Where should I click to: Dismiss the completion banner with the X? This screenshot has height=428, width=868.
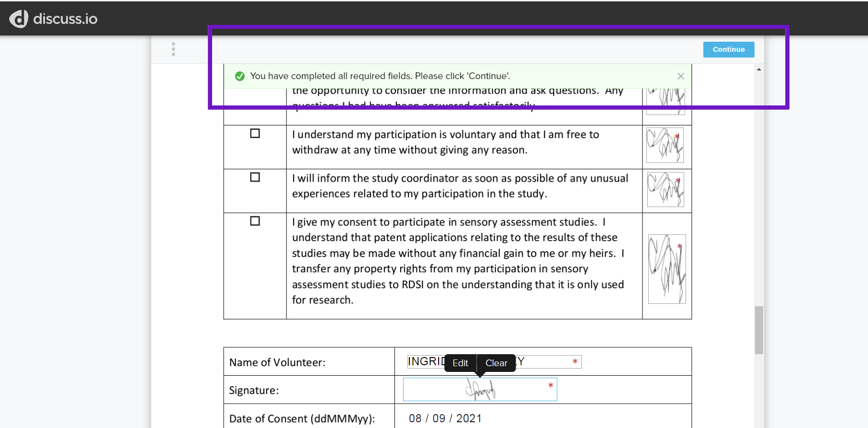(680, 76)
